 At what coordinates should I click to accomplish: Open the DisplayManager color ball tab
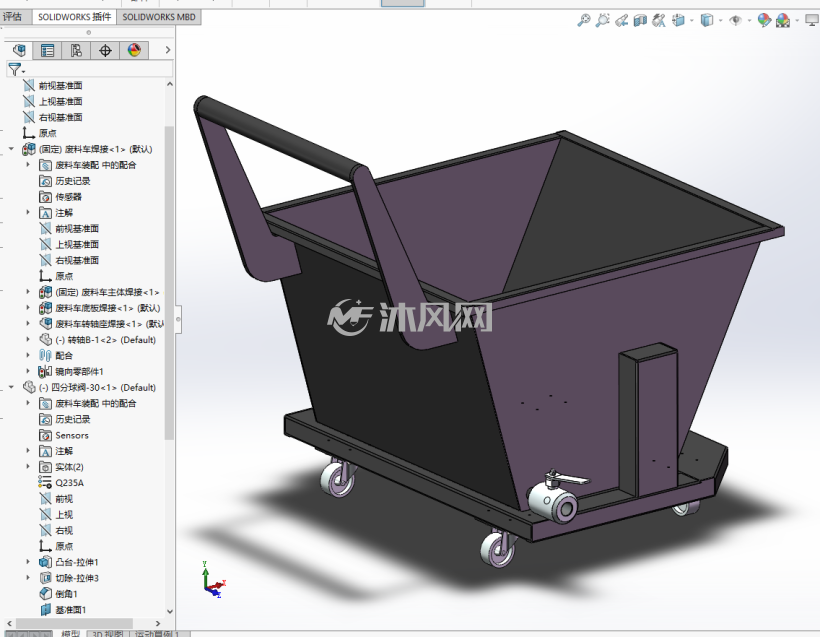[134, 50]
